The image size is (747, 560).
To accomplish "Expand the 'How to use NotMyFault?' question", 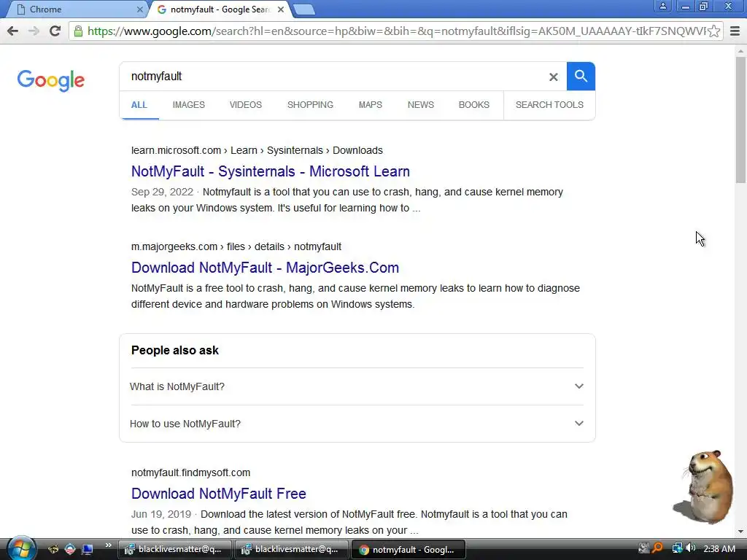I will tap(357, 424).
